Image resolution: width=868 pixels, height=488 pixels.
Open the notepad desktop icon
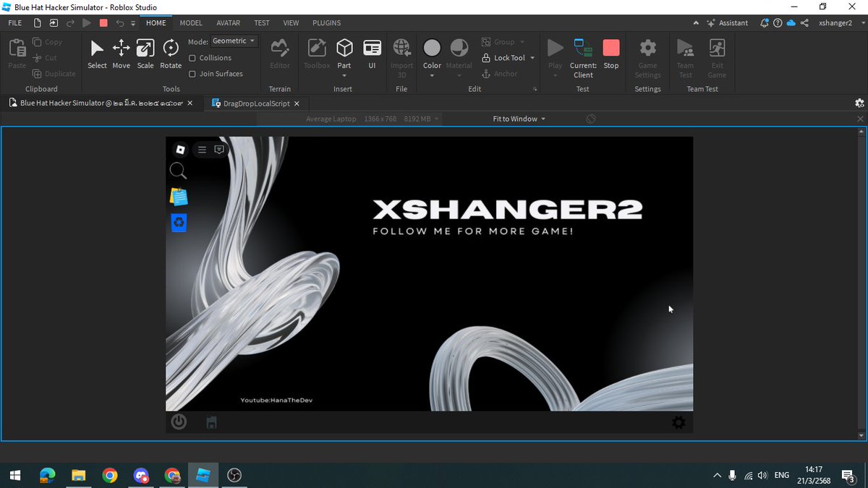[x=179, y=197]
